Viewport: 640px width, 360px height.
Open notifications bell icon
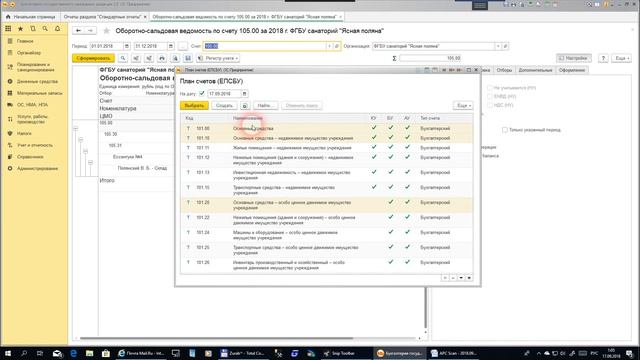[58, 29]
